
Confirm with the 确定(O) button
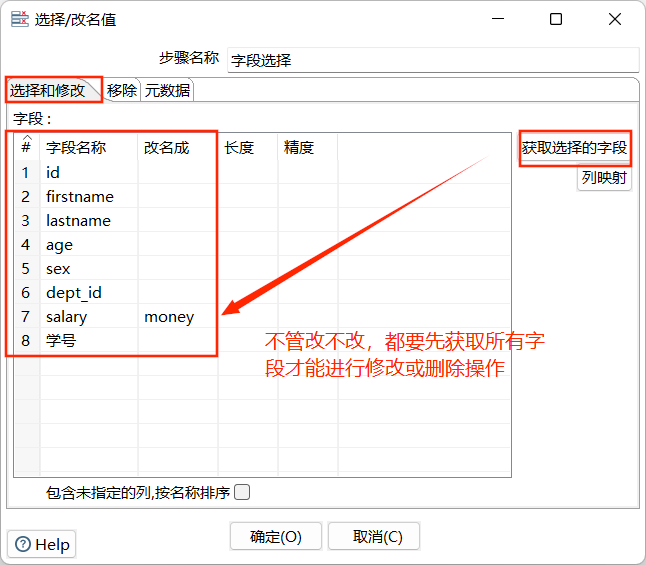pyautogui.click(x=276, y=537)
